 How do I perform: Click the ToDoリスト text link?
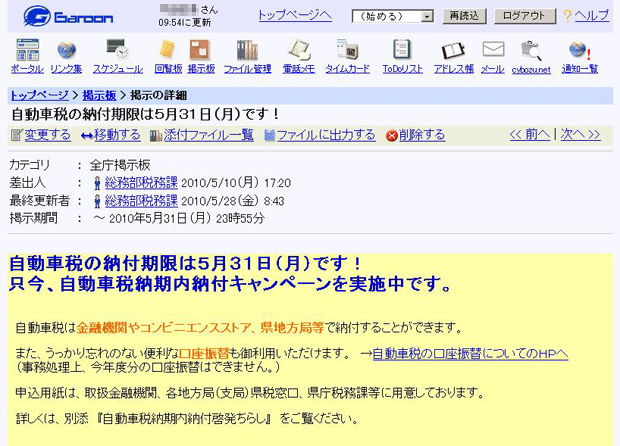pyautogui.click(x=402, y=69)
